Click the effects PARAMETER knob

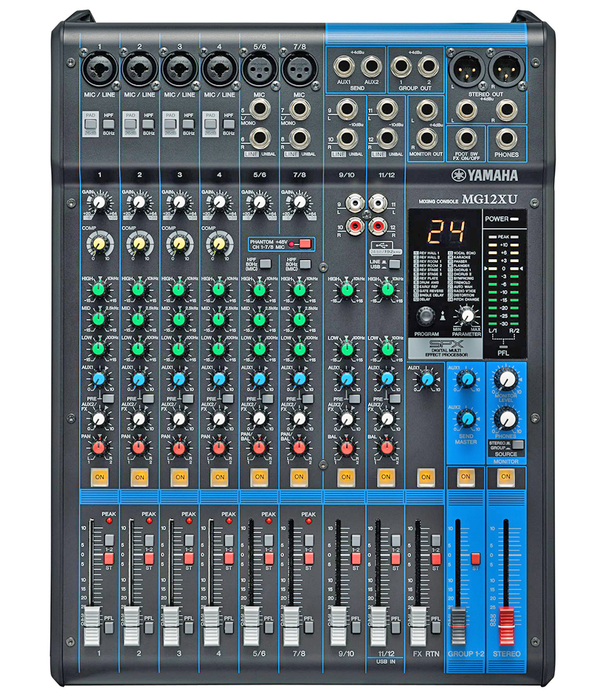click(x=467, y=316)
